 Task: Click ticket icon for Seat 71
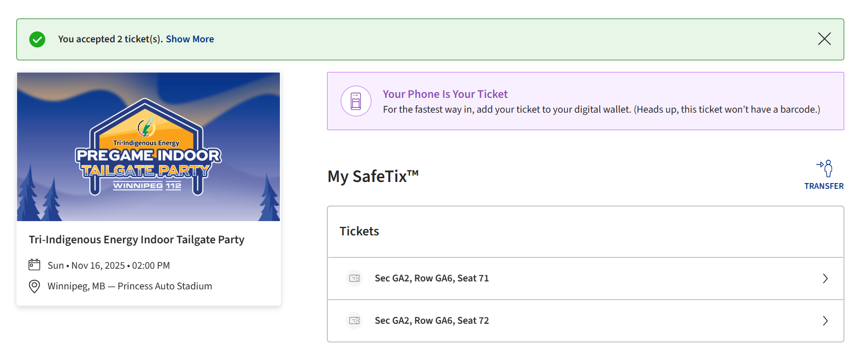(354, 278)
